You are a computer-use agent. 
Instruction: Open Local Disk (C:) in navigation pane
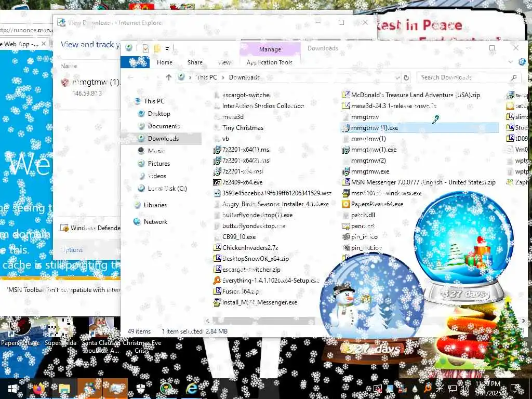pyautogui.click(x=167, y=189)
